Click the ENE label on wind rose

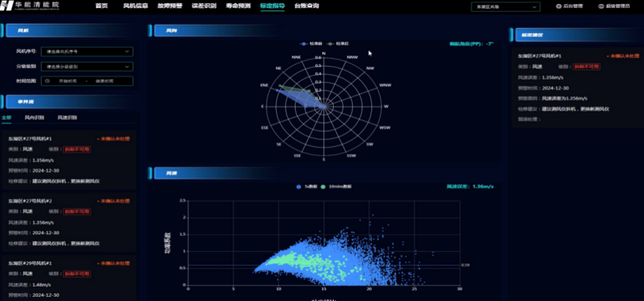point(264,85)
